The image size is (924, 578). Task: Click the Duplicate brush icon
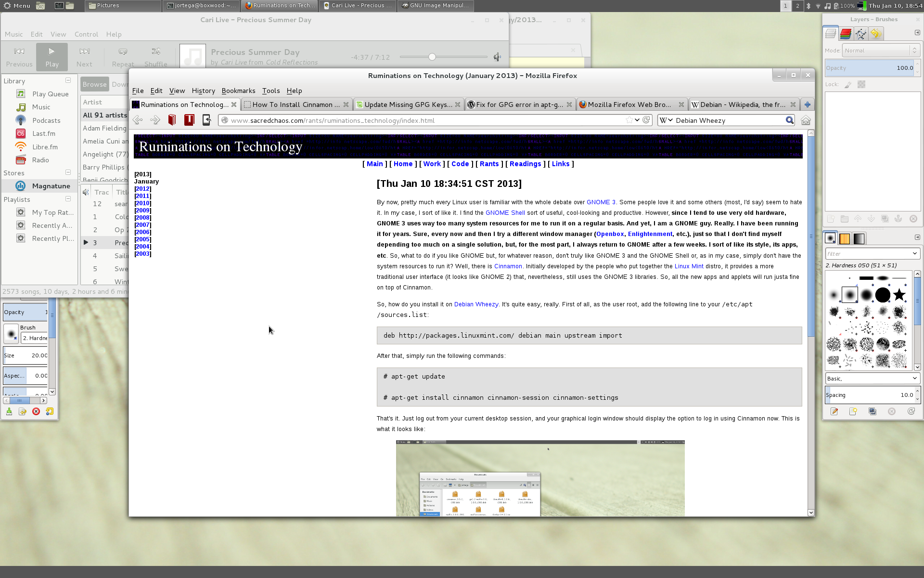pos(873,411)
